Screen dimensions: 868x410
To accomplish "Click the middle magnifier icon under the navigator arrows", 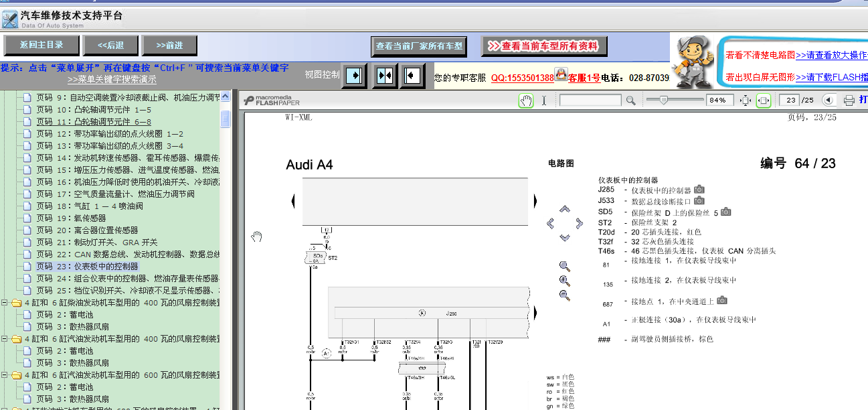I will point(564,281).
